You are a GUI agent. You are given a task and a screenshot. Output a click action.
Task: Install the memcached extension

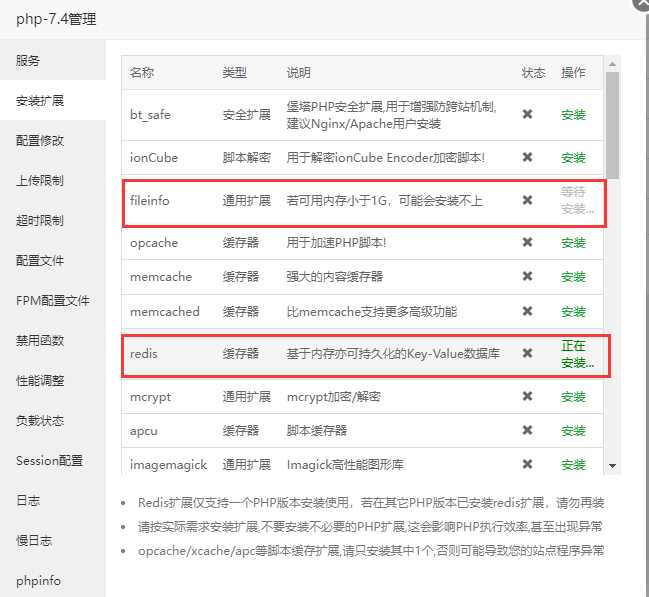[x=573, y=311]
